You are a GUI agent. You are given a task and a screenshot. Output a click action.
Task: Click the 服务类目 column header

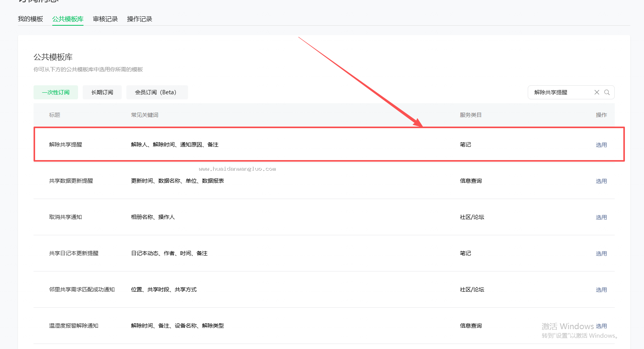471,115
